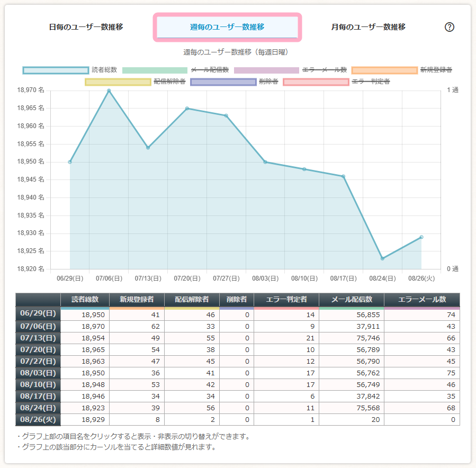The width and height of the screenshot is (476, 468).
Task: Click the 読者総数 blue legend swatch
Action: point(56,70)
